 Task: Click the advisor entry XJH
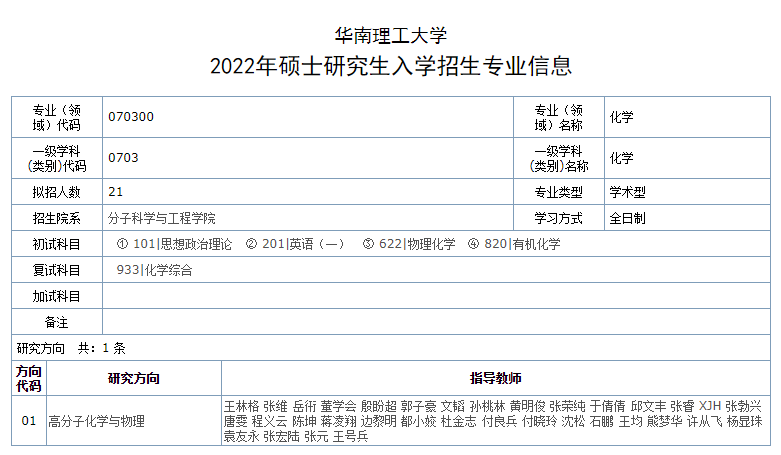pos(710,406)
